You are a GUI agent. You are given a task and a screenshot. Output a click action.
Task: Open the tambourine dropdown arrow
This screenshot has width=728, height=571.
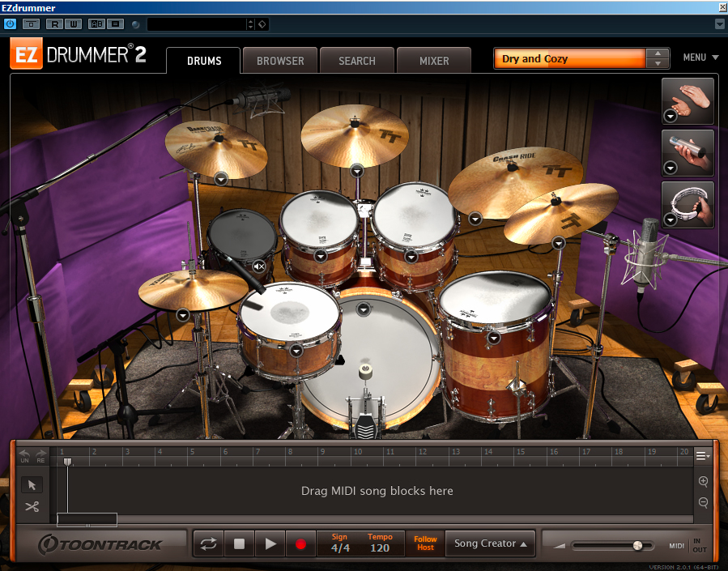click(670, 219)
